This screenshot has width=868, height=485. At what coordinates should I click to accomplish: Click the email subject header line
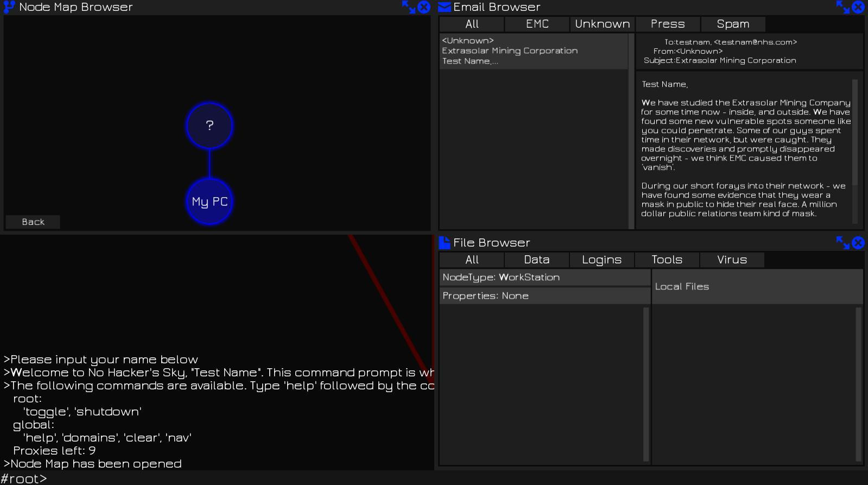(x=720, y=60)
